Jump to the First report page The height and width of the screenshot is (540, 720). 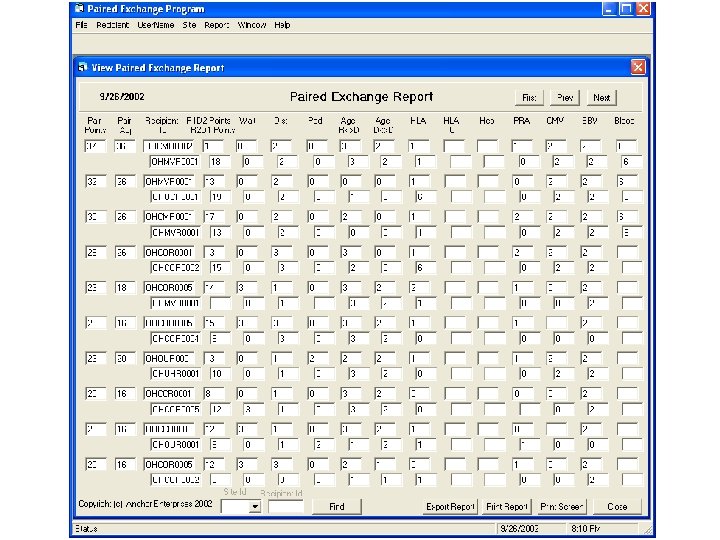pos(529,98)
